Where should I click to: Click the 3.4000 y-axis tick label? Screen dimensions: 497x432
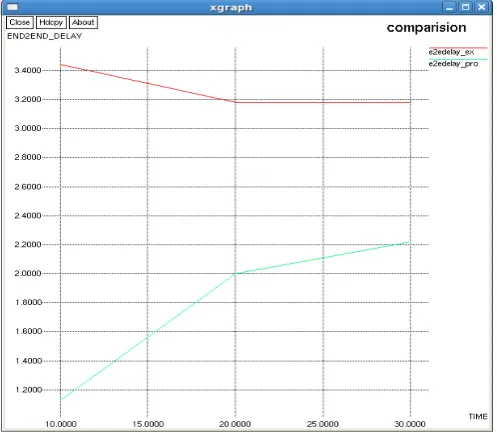pos(28,70)
